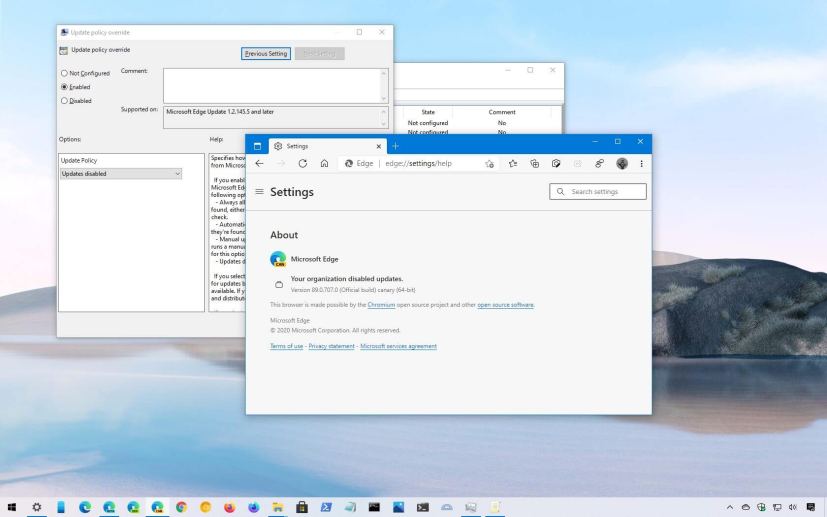This screenshot has width=827, height=517.
Task: Select the Not Configured radio button
Action: point(66,72)
